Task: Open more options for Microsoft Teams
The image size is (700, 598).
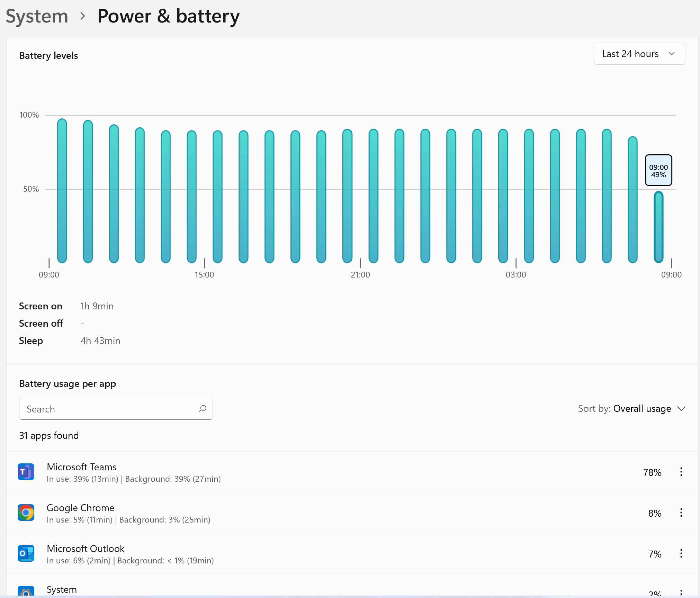Action: pos(681,472)
